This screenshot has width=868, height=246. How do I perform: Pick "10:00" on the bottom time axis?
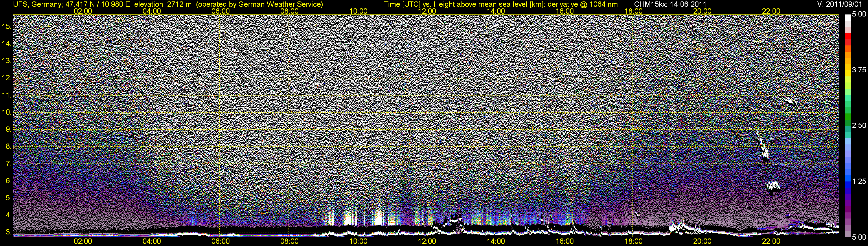tap(358, 241)
